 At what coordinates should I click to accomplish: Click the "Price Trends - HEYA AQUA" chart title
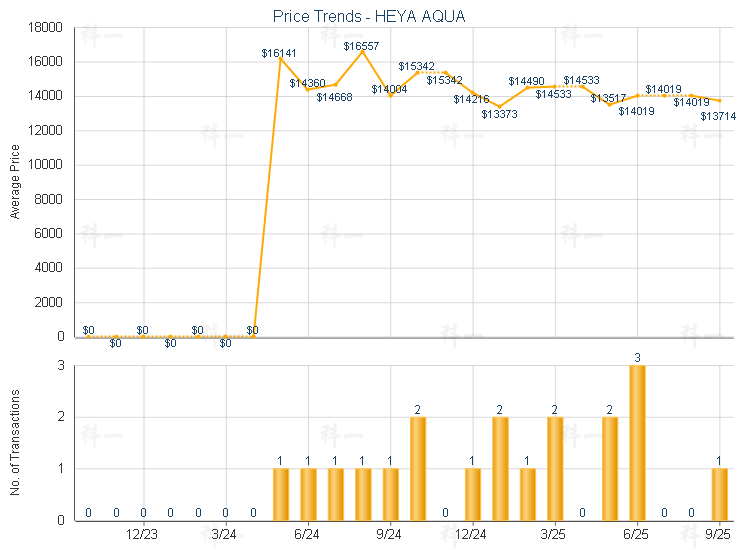coord(369,16)
